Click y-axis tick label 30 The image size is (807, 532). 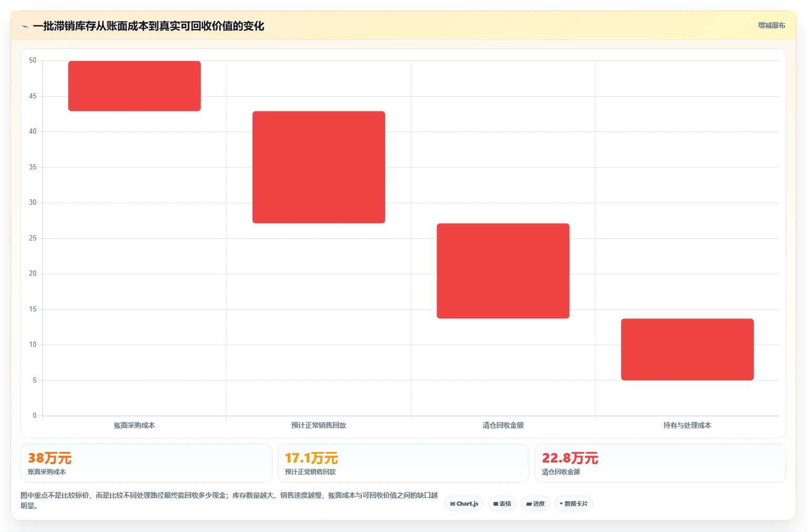coord(33,203)
